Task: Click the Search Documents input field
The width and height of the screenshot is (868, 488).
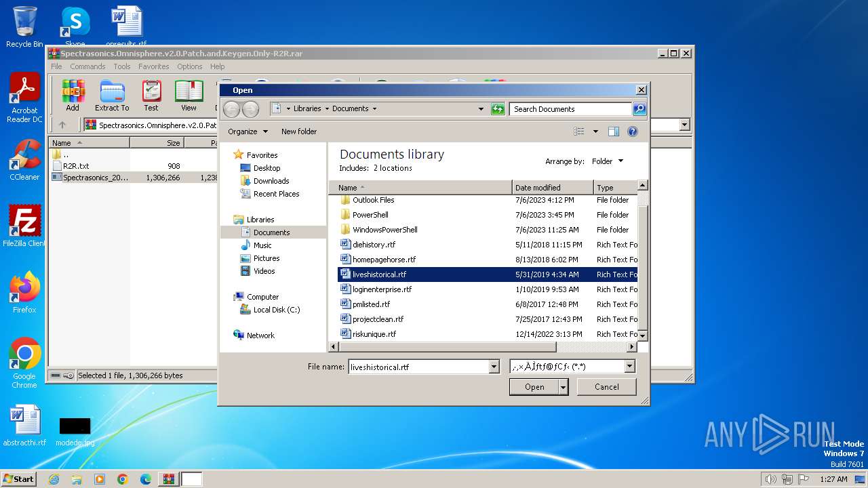Action: [x=571, y=108]
